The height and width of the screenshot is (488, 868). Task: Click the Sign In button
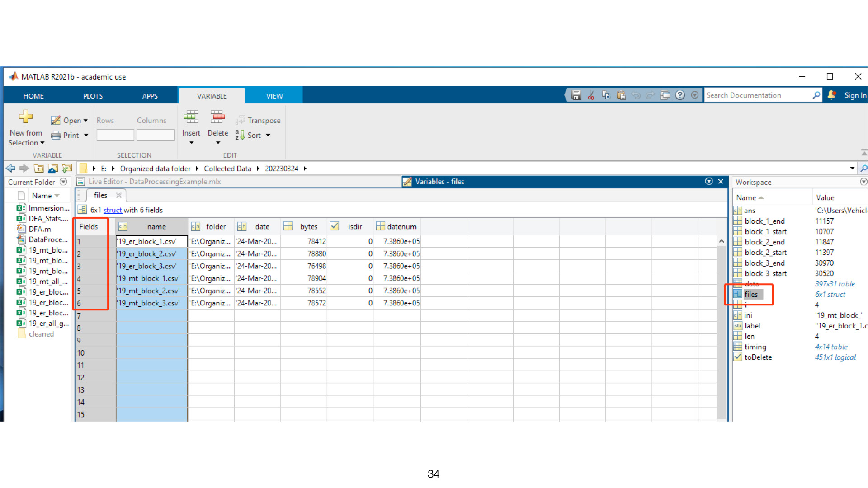(x=855, y=95)
